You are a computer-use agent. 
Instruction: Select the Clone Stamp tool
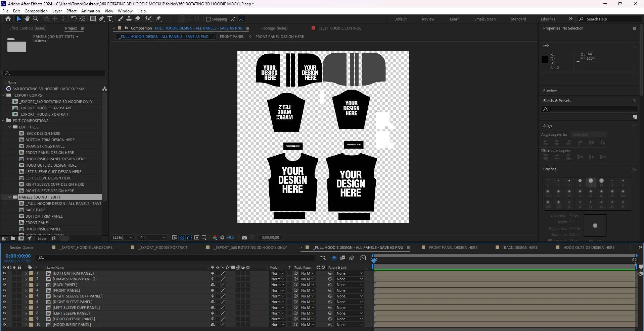129,19
